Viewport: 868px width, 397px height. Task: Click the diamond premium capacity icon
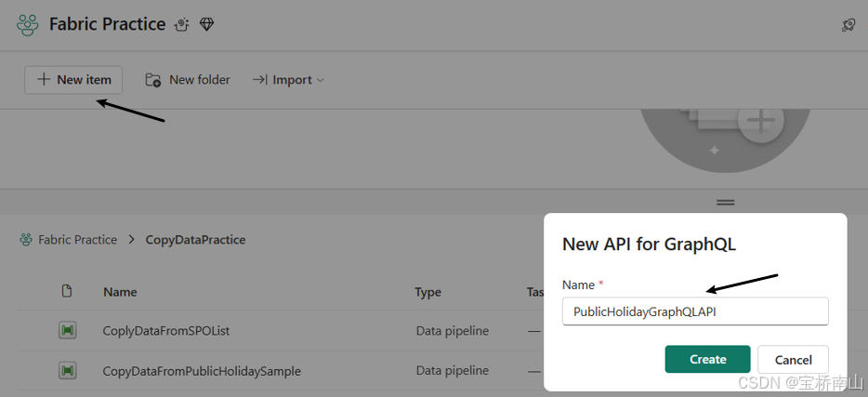pyautogui.click(x=206, y=24)
